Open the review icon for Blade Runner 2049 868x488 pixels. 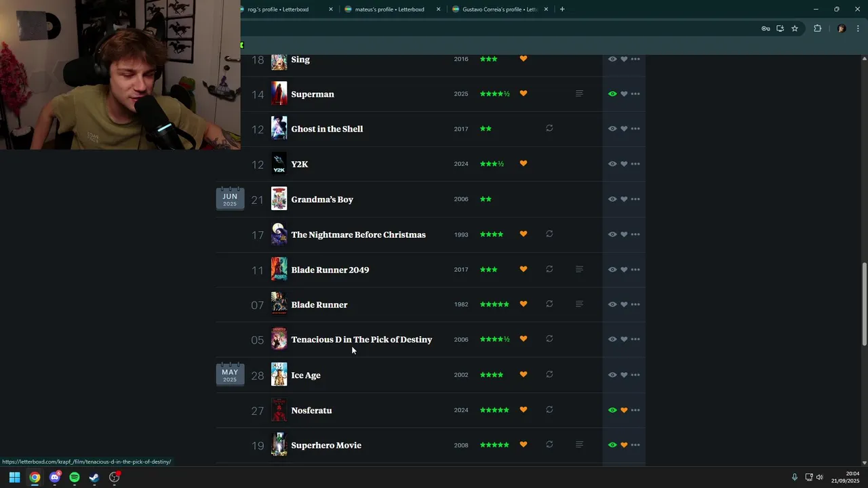579,269
